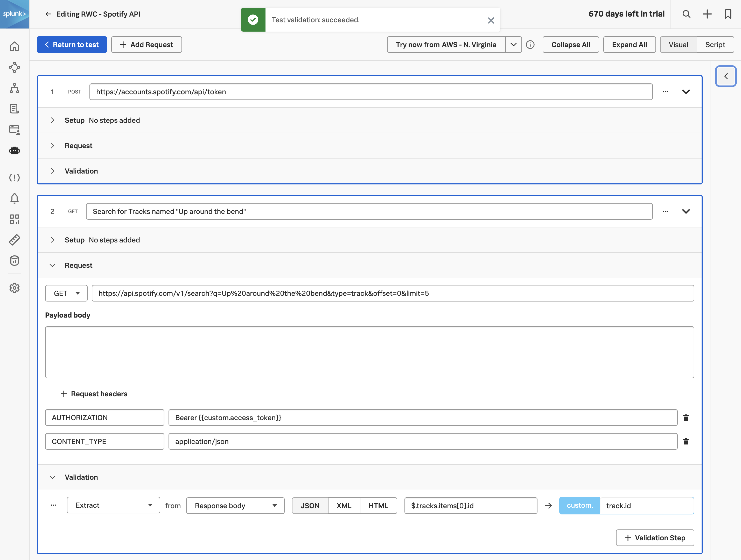Click the plus icon in top bar
The width and height of the screenshot is (741, 560).
coord(707,14)
